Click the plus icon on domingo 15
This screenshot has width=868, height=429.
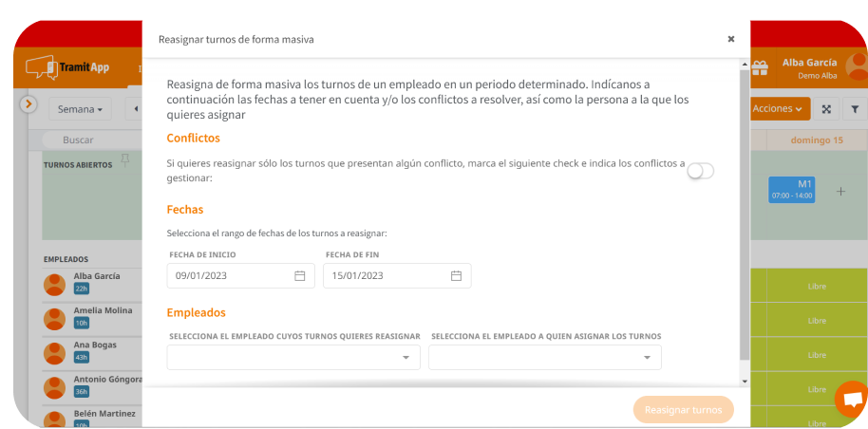click(840, 192)
